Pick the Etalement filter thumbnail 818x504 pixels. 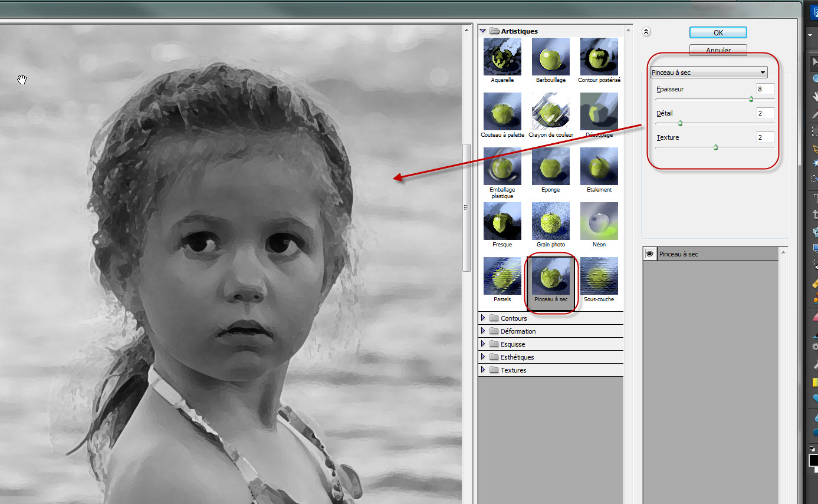[x=599, y=166]
